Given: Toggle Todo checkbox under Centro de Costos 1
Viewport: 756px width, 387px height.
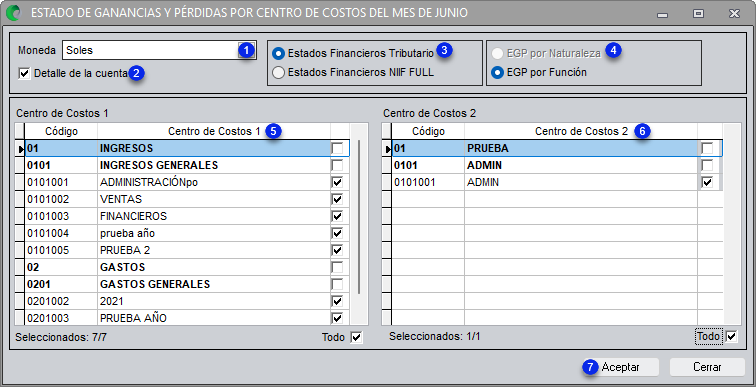Looking at the screenshot, I should 356,337.
